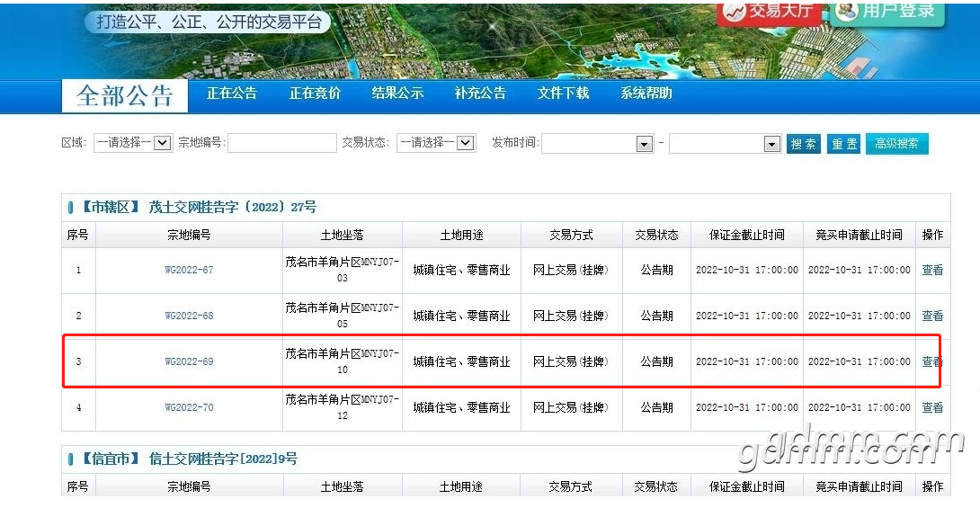This screenshot has width=980, height=508.
Task: Click 保证金截止时间 header in 信宜市 table
Action: point(747,486)
